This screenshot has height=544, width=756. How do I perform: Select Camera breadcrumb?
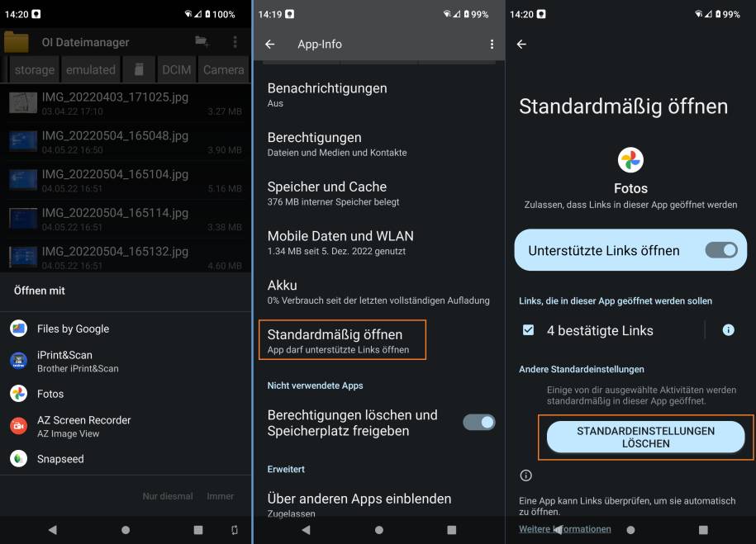[x=224, y=70]
